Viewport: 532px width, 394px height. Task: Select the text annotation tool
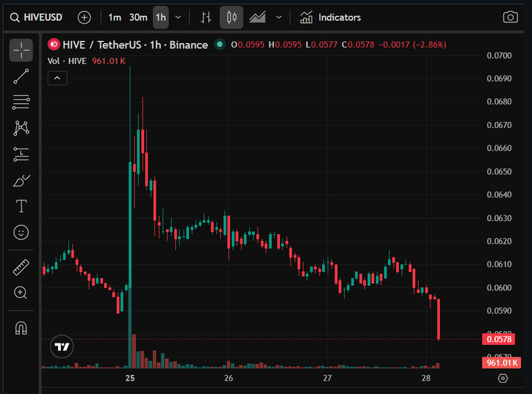click(x=21, y=206)
